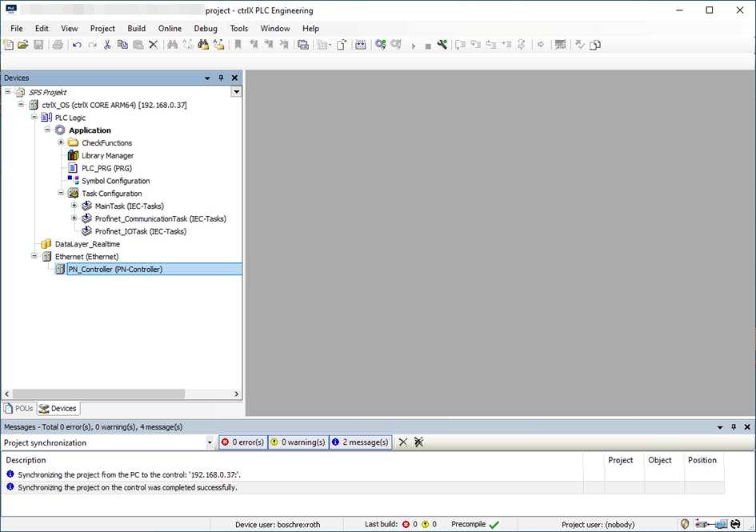Click the wrench Build icon in toolbar

[442, 45]
